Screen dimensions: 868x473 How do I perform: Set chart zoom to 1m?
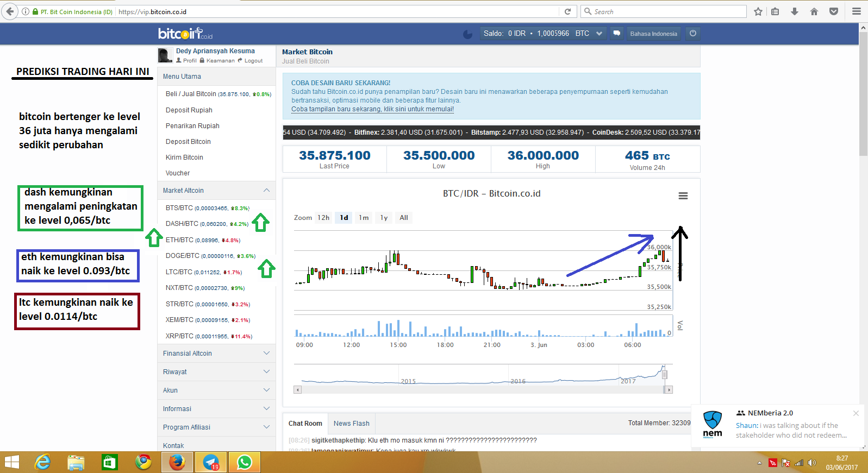click(x=364, y=218)
